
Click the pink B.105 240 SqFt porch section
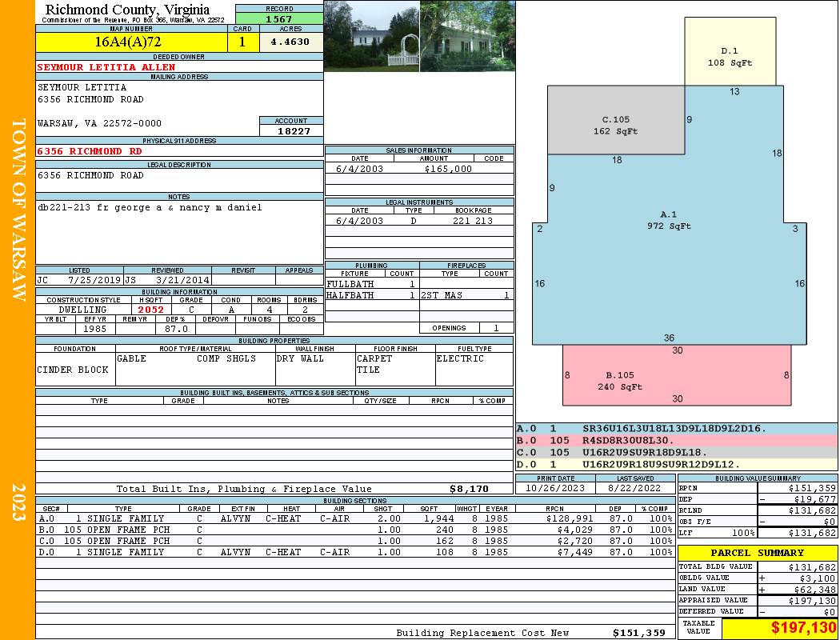pyautogui.click(x=677, y=375)
